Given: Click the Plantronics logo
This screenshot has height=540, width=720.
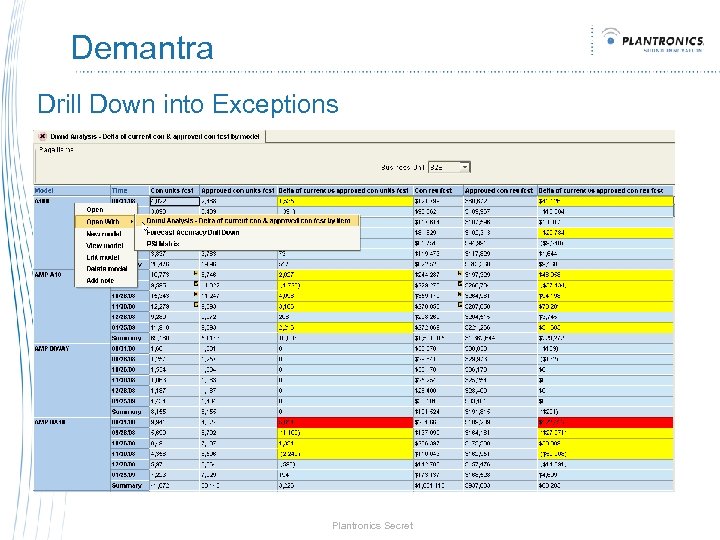Looking at the screenshot, I should [652, 40].
